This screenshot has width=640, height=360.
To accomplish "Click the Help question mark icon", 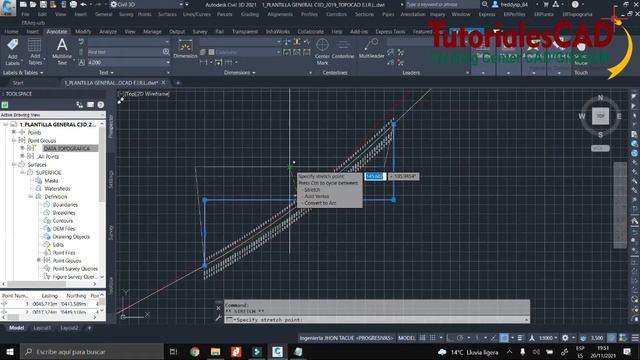I will click(x=575, y=4).
